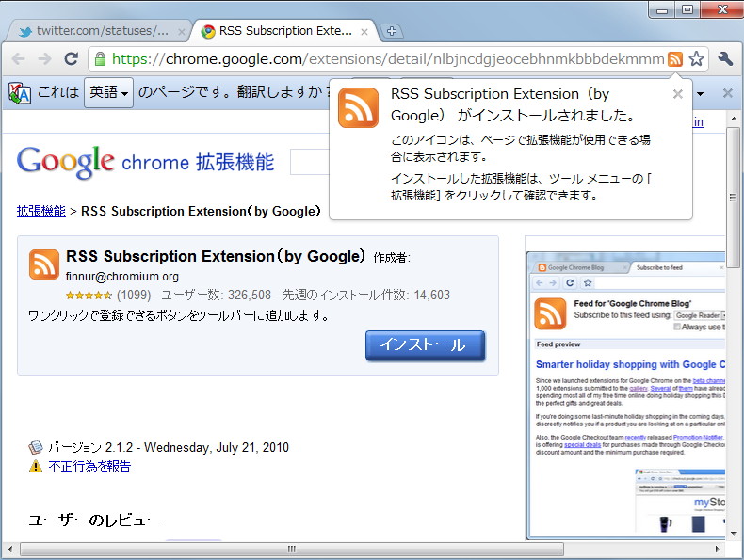Maximize the Chrome window
The width and height of the screenshot is (744, 560).
pos(687,9)
